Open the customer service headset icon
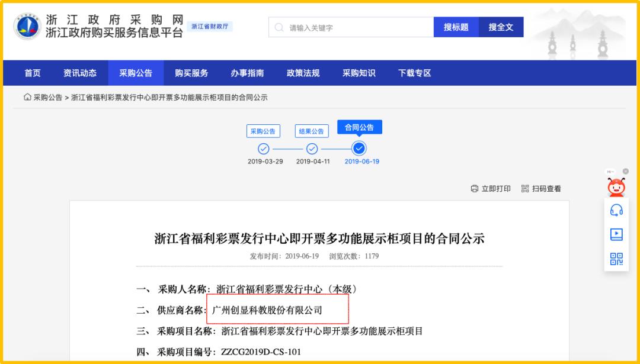This screenshot has height=364, width=640. 616,210
